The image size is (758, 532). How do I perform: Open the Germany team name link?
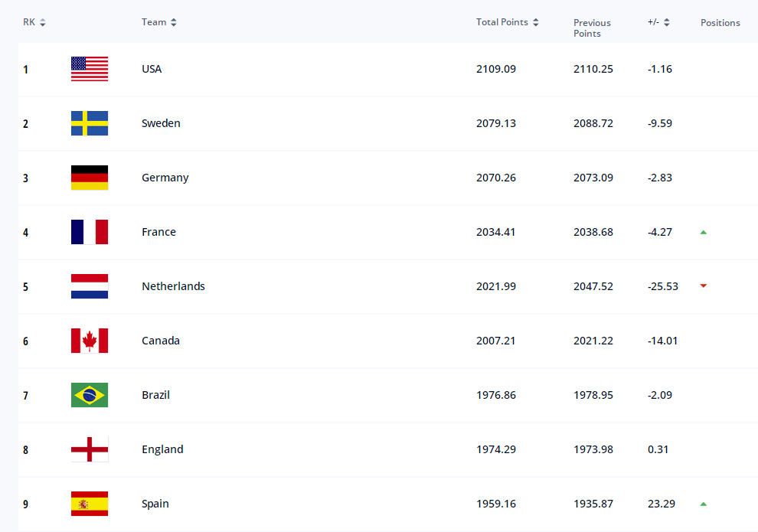coord(165,178)
